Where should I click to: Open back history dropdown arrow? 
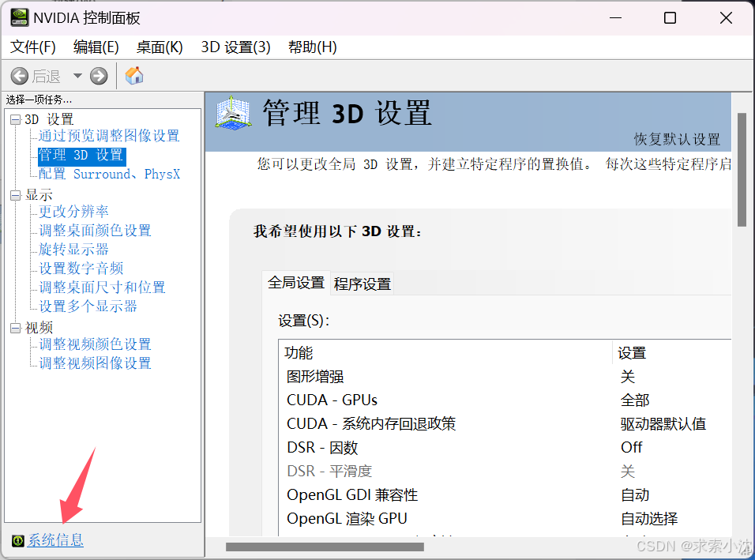coord(77,76)
